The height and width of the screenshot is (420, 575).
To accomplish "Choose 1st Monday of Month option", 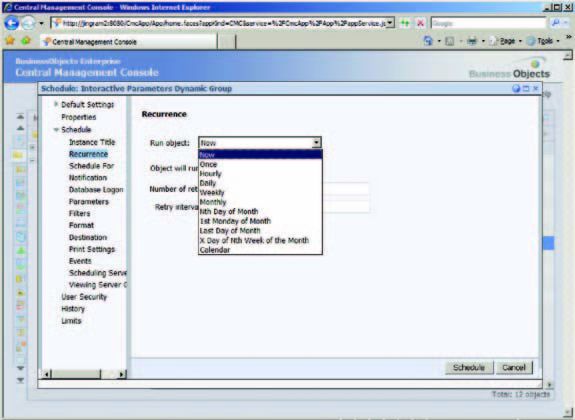I will point(260,221).
